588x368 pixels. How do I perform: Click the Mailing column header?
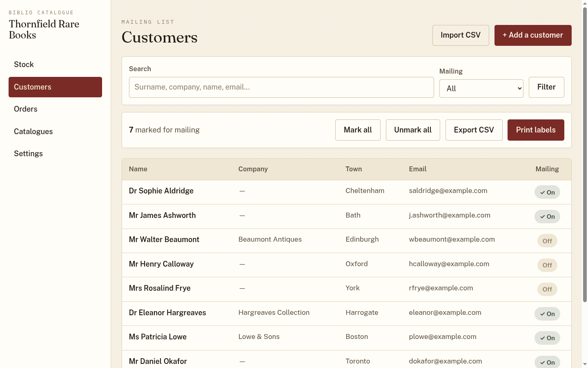tap(547, 169)
